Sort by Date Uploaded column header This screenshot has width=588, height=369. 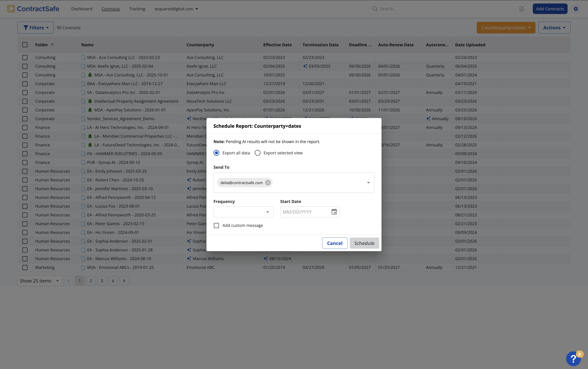point(470,45)
